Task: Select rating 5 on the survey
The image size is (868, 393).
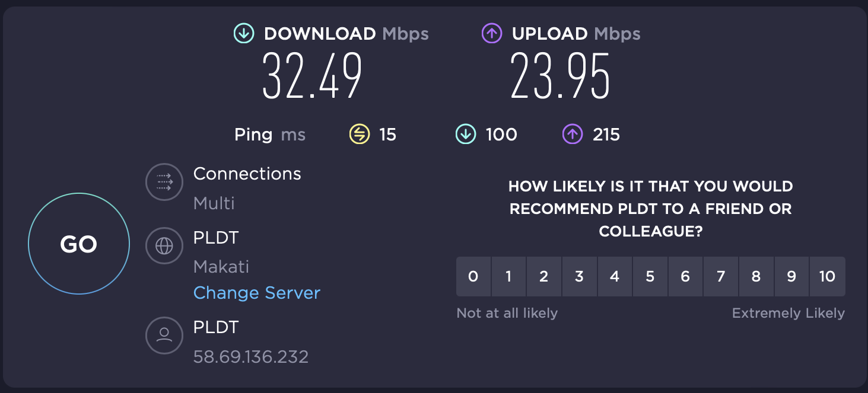Action: coord(650,276)
